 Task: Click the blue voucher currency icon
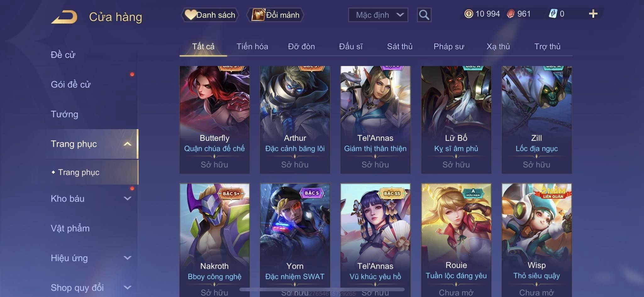pos(553,14)
